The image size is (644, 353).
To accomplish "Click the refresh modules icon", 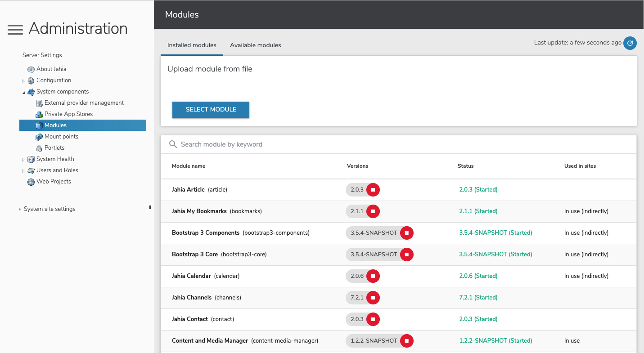I will tap(630, 43).
